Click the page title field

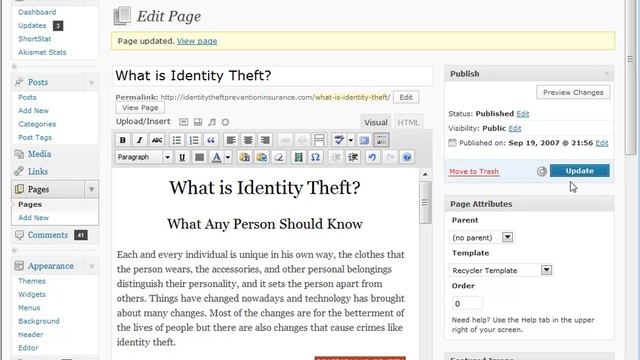click(x=272, y=76)
